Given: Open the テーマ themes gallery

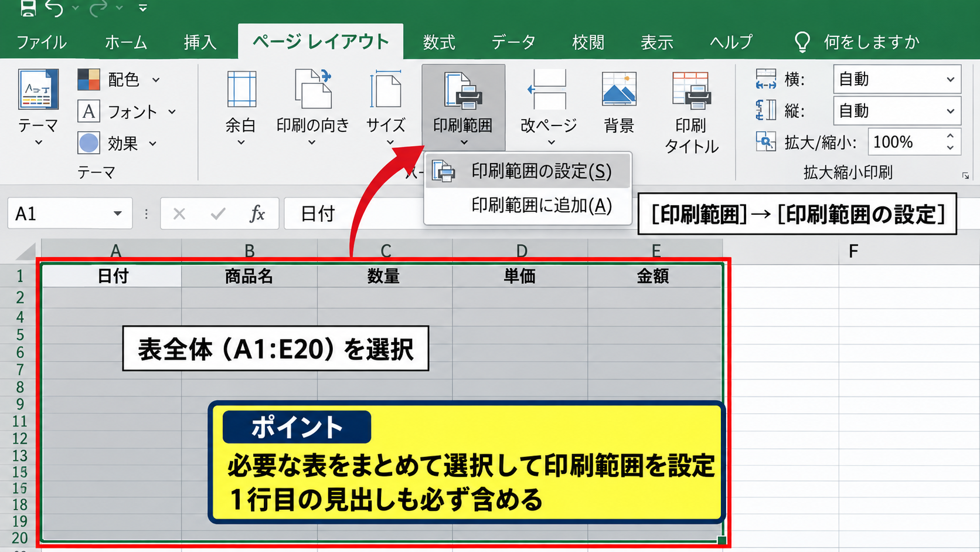Looking at the screenshot, I should (x=39, y=107).
